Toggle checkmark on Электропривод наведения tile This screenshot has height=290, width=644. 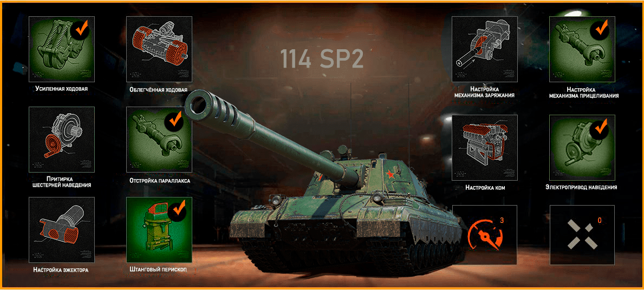(x=600, y=128)
